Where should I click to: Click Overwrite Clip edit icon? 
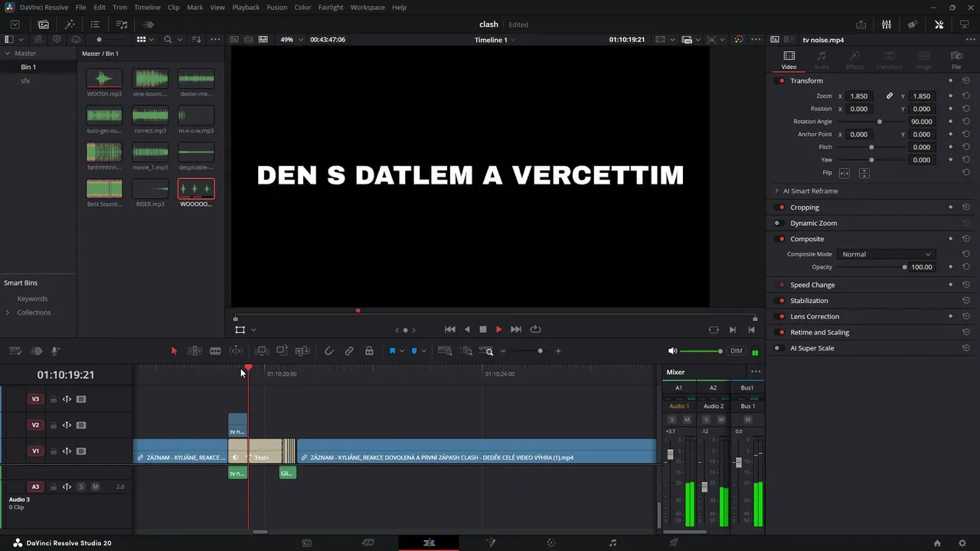point(282,350)
